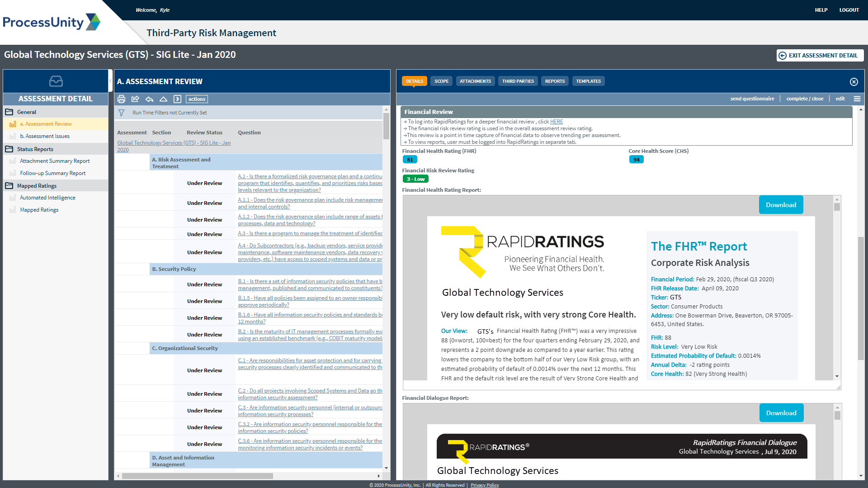The height and width of the screenshot is (488, 868).
Task: Select b. Assessment Issues in sidebar
Action: (45, 136)
